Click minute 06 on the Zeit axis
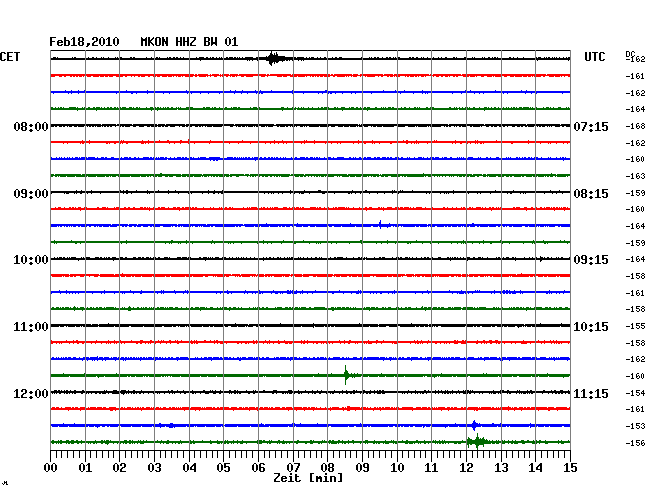 258,468
